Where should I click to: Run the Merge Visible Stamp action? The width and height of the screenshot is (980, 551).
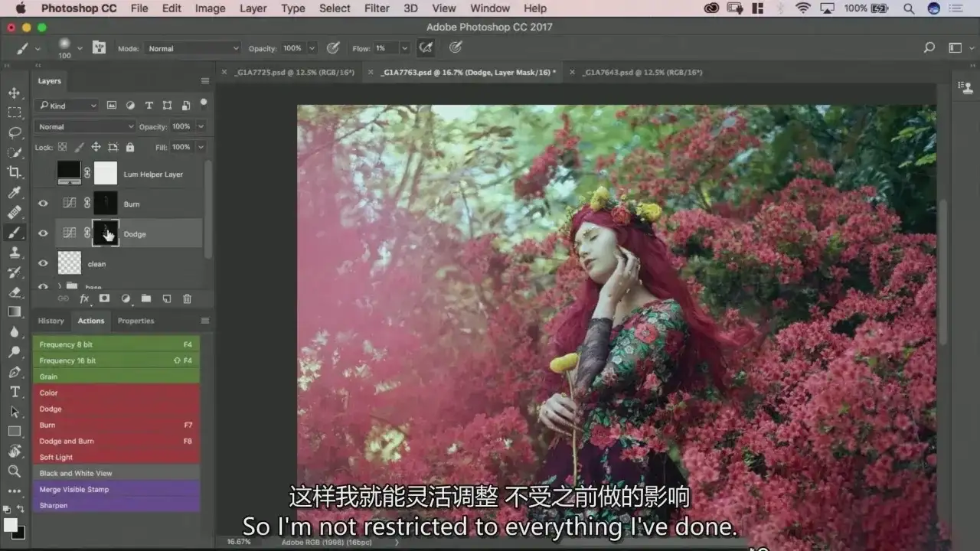click(116, 489)
